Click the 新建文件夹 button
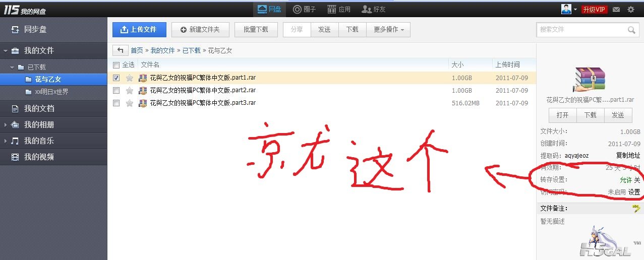This screenshot has width=644, height=260. click(x=200, y=30)
